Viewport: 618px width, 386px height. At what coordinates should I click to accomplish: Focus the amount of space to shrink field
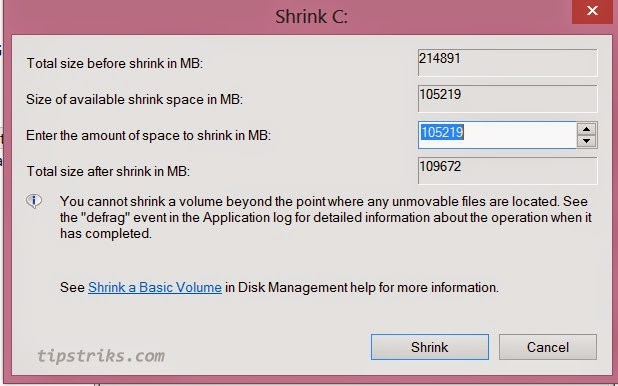(497, 135)
